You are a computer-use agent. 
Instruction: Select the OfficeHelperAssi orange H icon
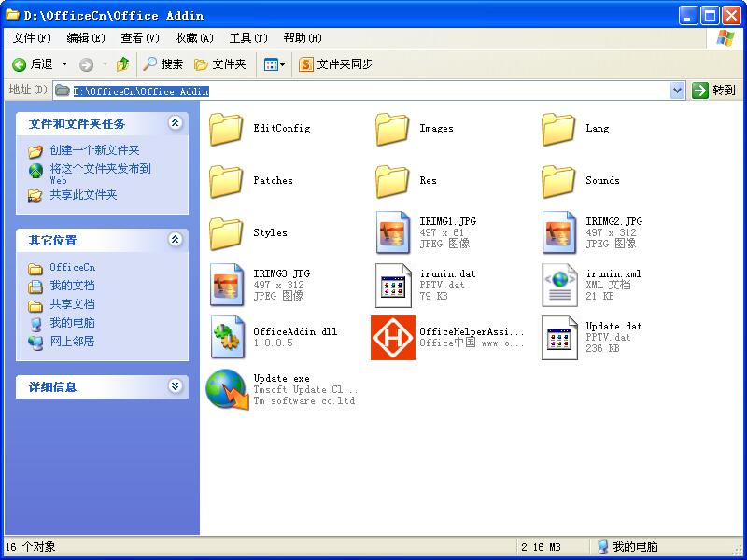pyautogui.click(x=393, y=338)
